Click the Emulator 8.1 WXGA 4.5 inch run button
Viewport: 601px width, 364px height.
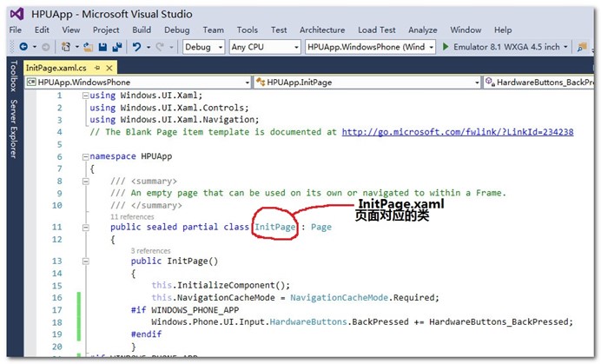click(x=506, y=47)
